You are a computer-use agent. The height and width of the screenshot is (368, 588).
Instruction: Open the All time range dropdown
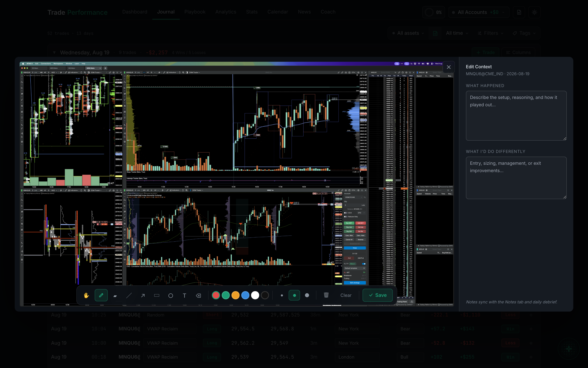click(x=457, y=33)
